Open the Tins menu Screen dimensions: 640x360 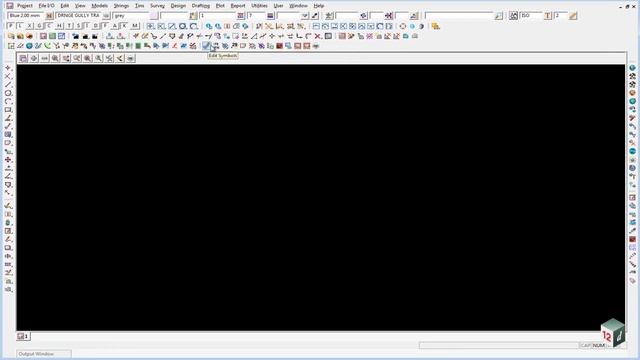pyautogui.click(x=140, y=6)
